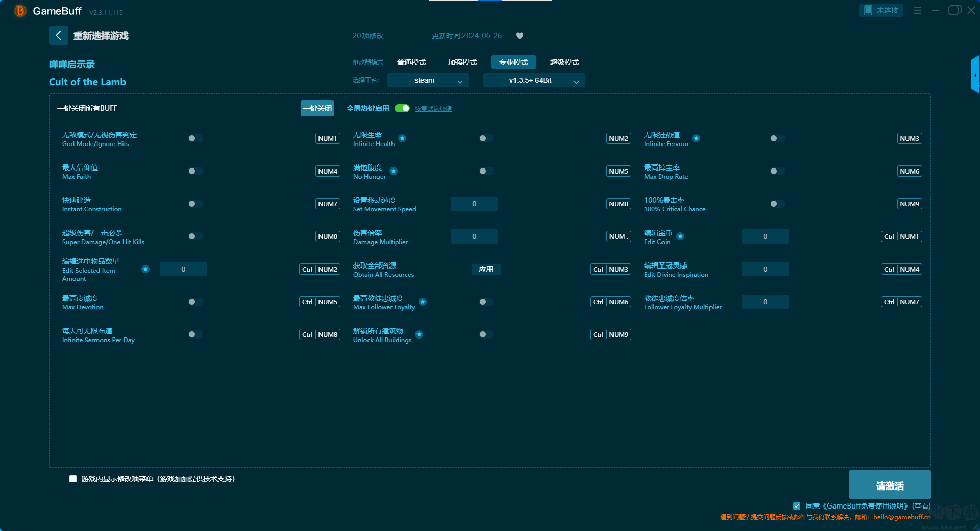The image size is (980, 531).
Task: Click the heart favorite icon
Action: click(x=520, y=36)
